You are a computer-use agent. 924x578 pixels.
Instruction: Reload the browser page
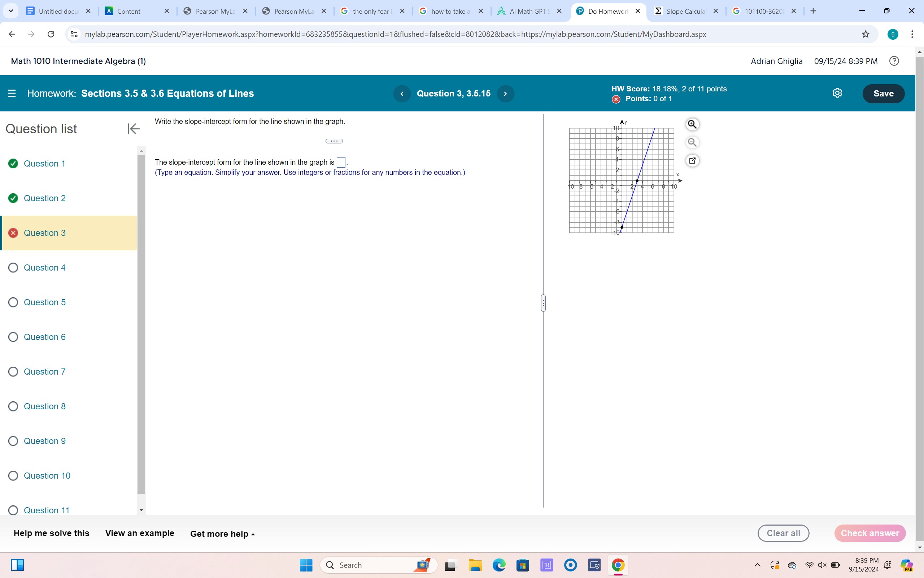pos(51,34)
